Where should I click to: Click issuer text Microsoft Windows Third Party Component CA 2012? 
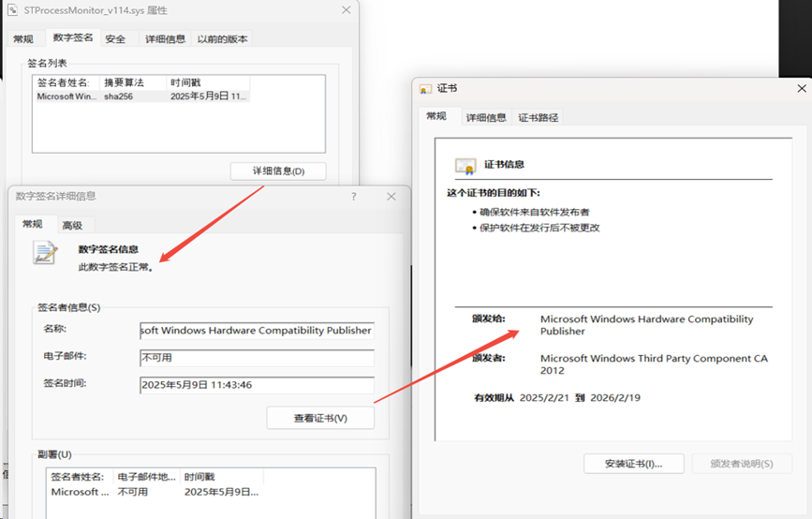click(654, 364)
